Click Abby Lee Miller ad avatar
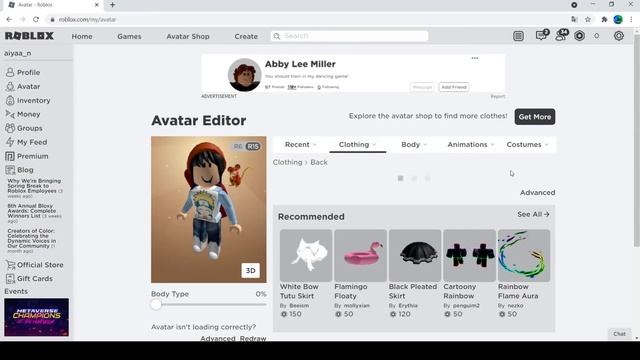This screenshot has width=640, height=360. tap(244, 75)
